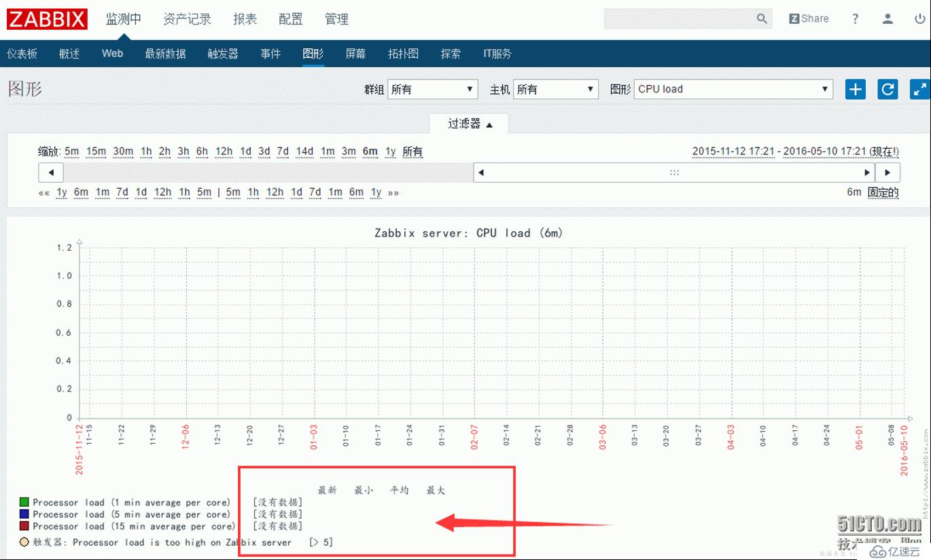Go to the 仪表板 submenu
This screenshot has width=931, height=560.
(22, 54)
